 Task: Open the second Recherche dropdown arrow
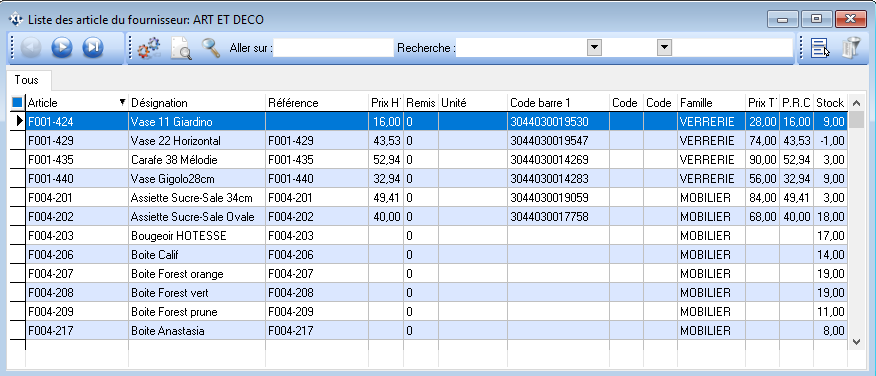point(664,48)
